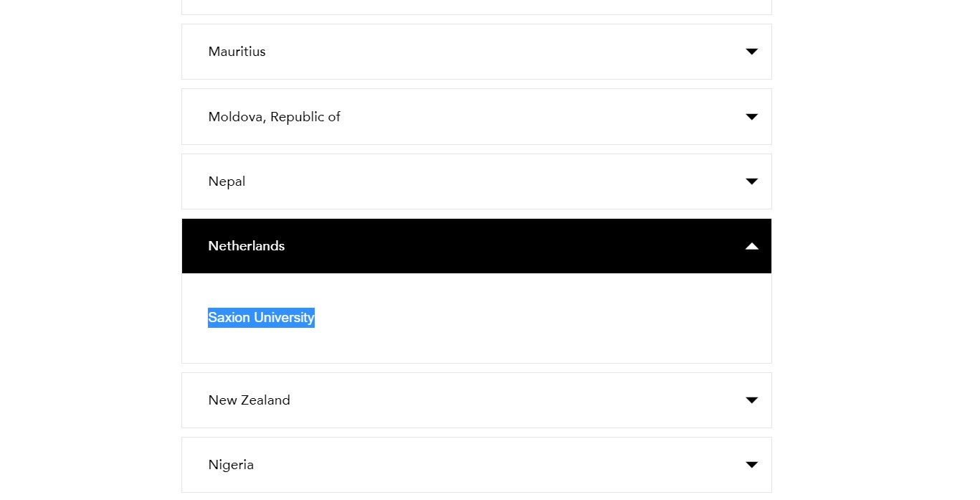Click the down arrow beside Moldova, Republic of
980x500 pixels.
coord(751,117)
